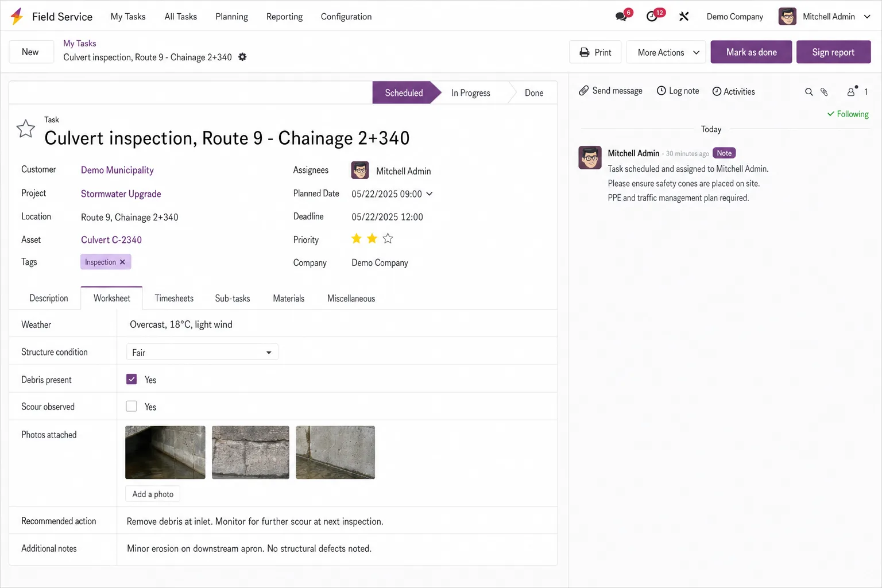Open the Structure condition dropdown
This screenshot has height=588, width=882.
[202, 352]
